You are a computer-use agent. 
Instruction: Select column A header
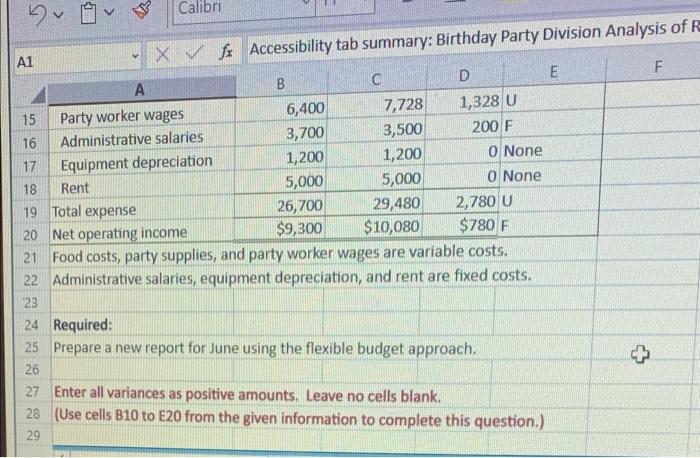(141, 88)
